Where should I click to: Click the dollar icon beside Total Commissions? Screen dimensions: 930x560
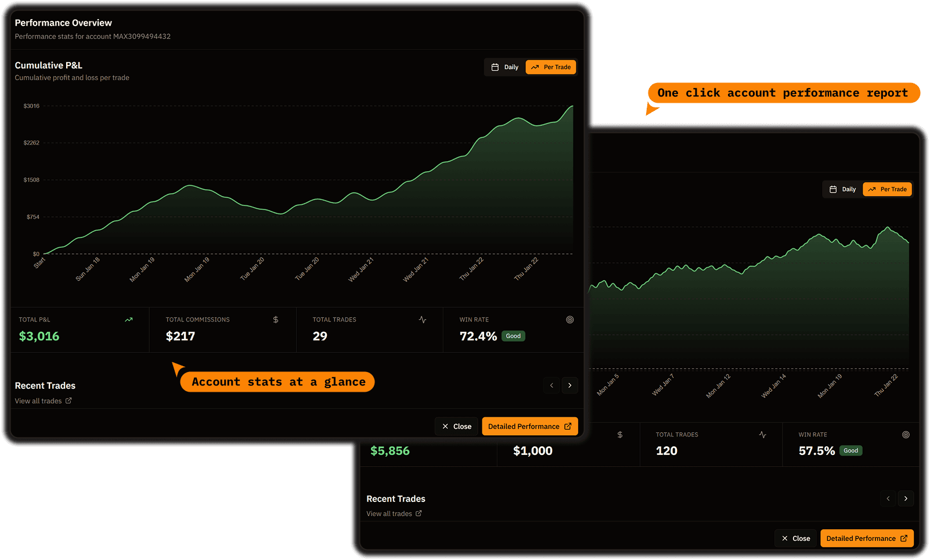point(275,319)
